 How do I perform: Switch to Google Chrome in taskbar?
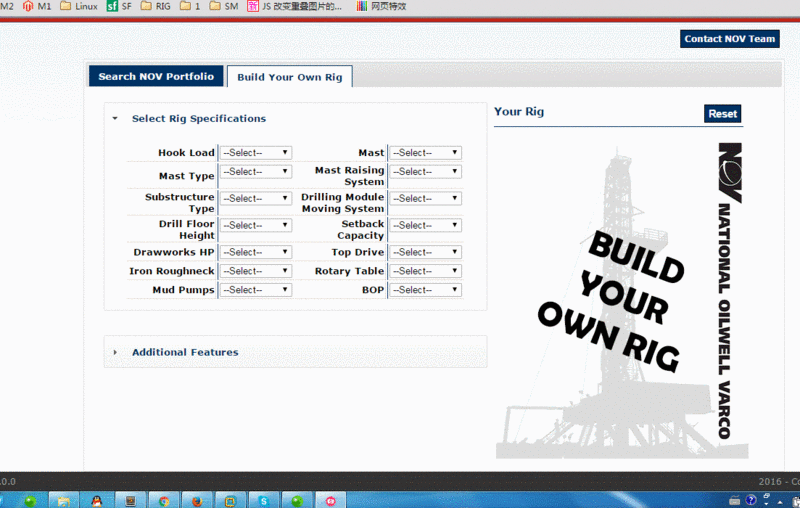pyautogui.click(x=164, y=501)
